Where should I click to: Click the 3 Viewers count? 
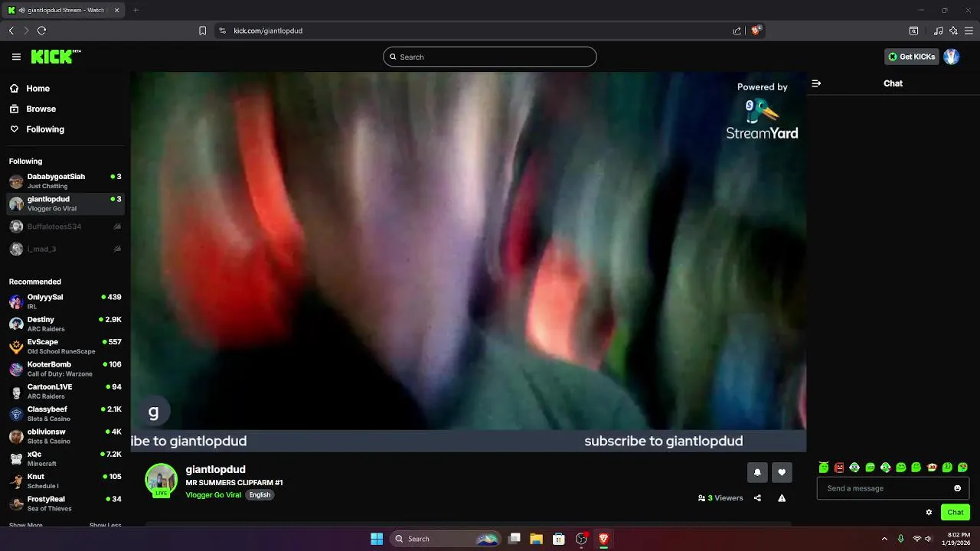[x=720, y=498]
